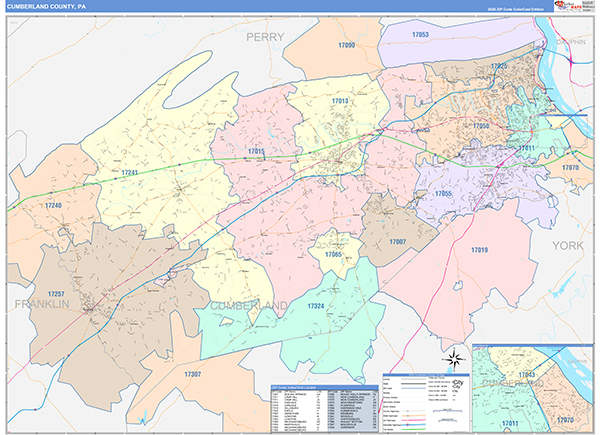Click the 17043 label in inset map
The image size is (600, 435).
pos(529,374)
